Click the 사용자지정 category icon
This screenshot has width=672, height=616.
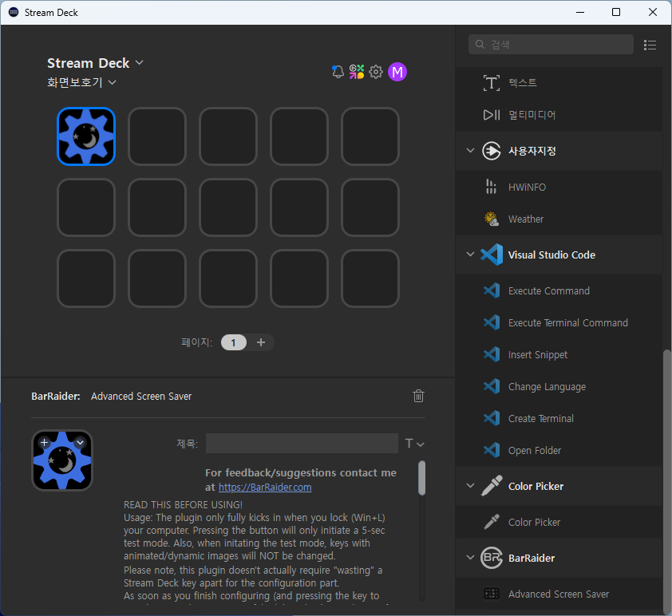(491, 151)
